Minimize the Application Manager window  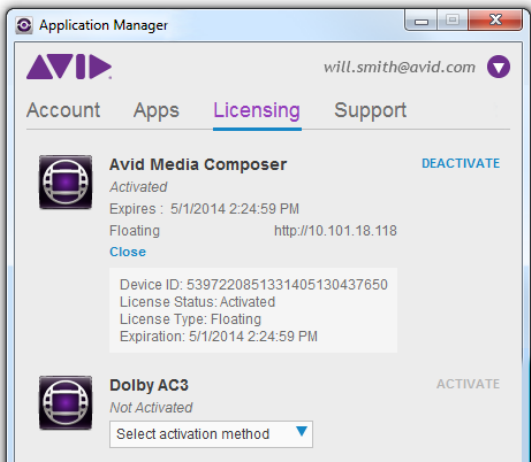pos(421,21)
